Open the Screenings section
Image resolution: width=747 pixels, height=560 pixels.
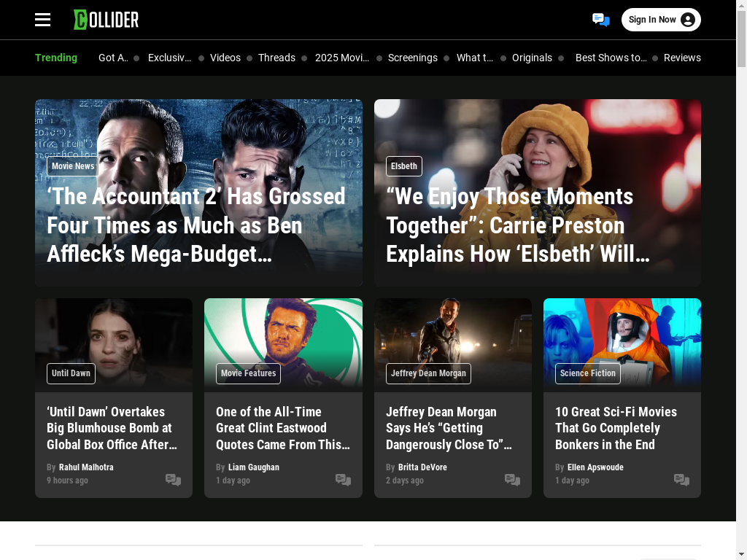pyautogui.click(x=413, y=58)
